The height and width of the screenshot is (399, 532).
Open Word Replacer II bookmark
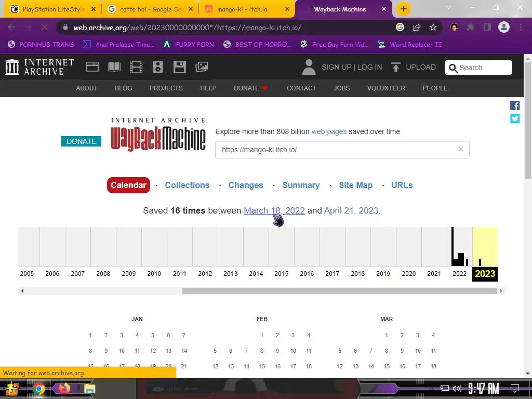point(409,45)
